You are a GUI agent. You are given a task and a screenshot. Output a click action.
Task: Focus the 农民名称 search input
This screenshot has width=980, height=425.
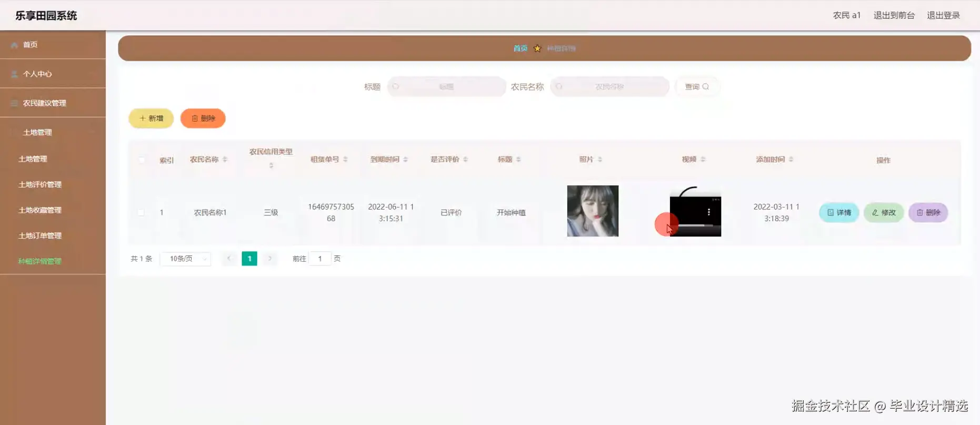click(x=609, y=87)
